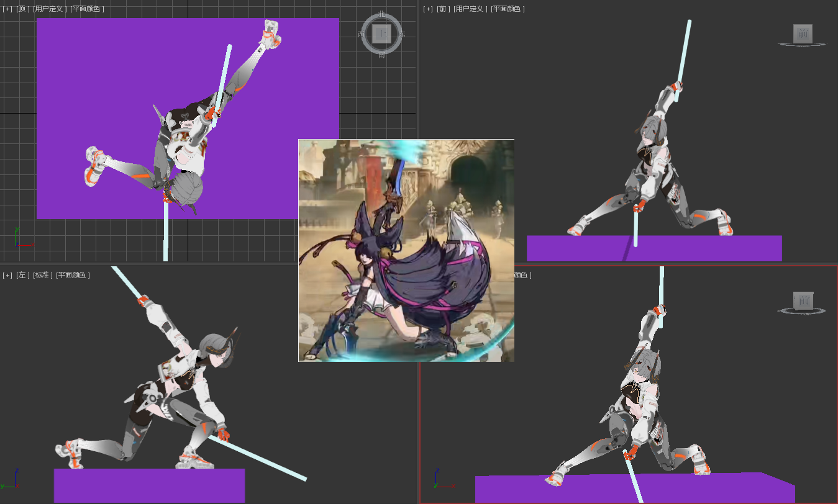Image resolution: width=838 pixels, height=504 pixels.
Task: Select the purple floor plane in 左 viewport
Action: pos(149,485)
